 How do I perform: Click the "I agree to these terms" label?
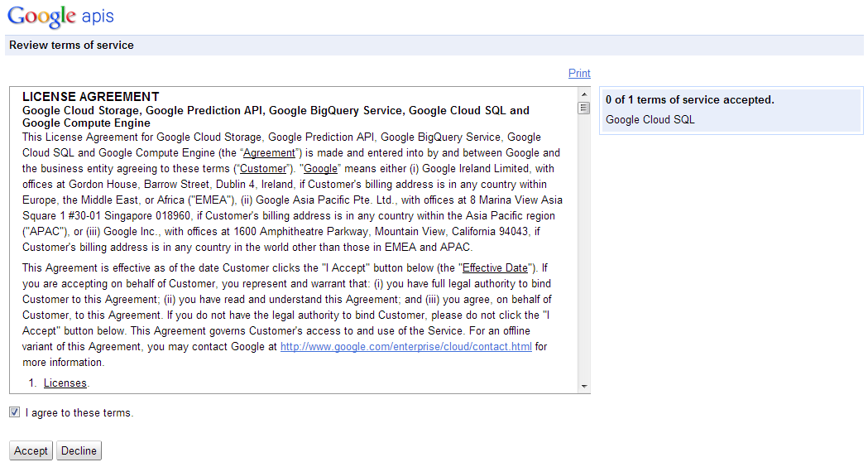(79, 413)
